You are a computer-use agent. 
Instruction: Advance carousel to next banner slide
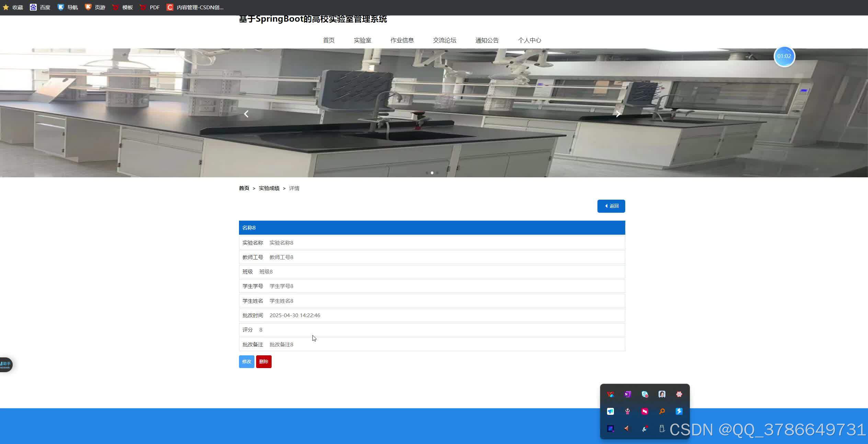pyautogui.click(x=618, y=114)
